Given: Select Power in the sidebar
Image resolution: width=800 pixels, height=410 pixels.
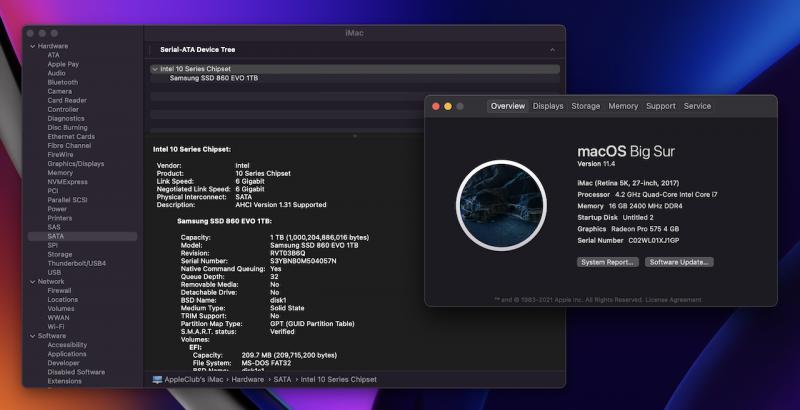Looking at the screenshot, I should (57, 209).
